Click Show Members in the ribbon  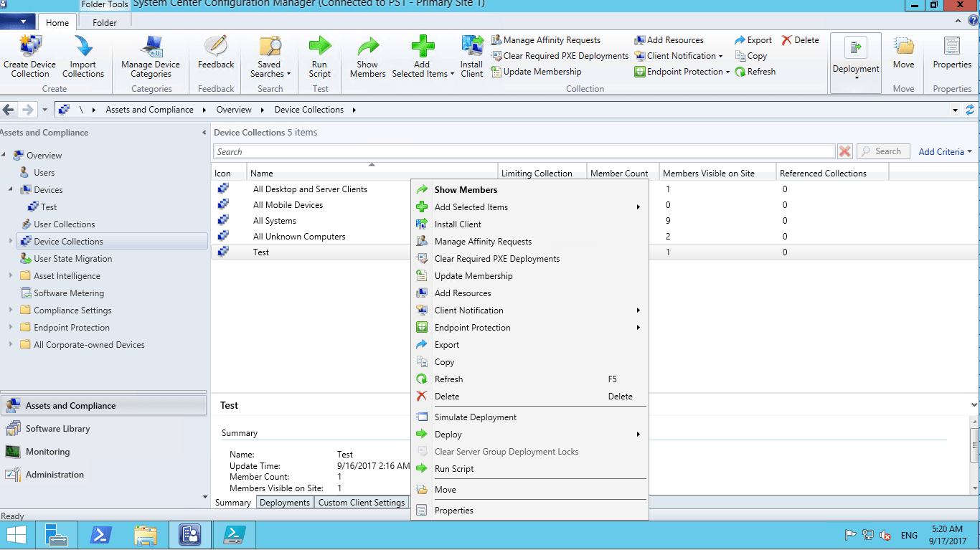[x=368, y=56]
